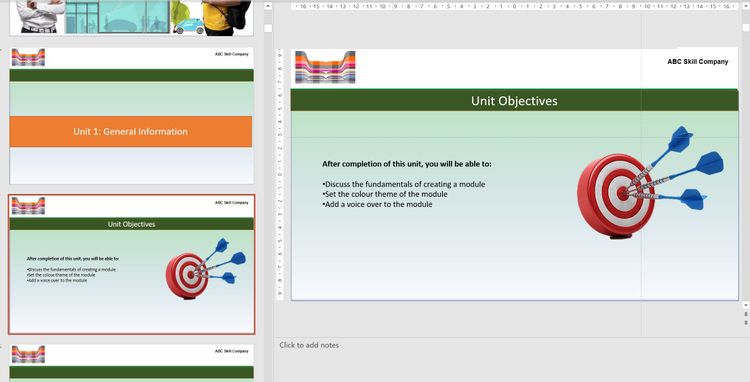The width and height of the screenshot is (750, 382).
Task: Select the dartboard target image on main slide
Action: click(x=650, y=183)
